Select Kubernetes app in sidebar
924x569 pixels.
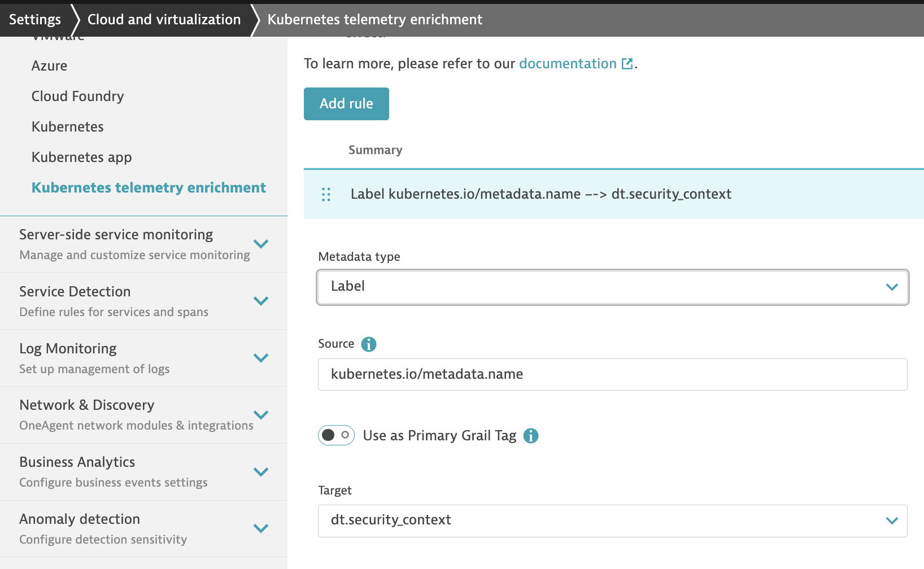[81, 157]
